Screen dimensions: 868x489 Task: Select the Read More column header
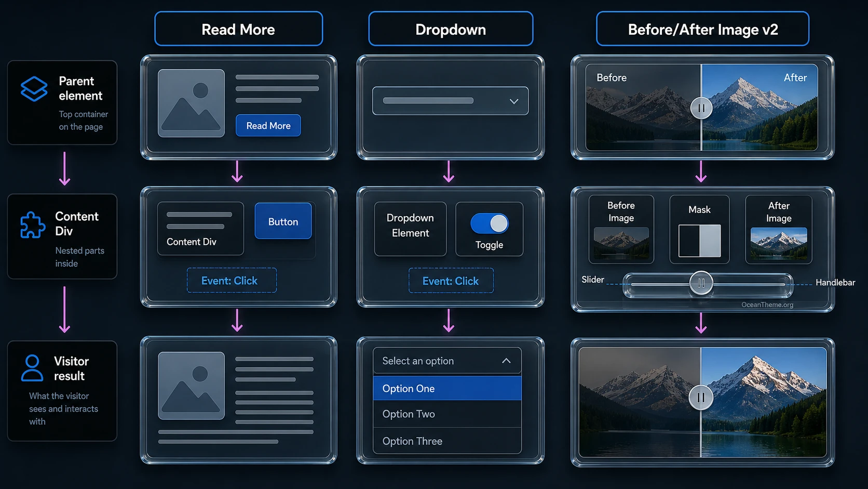(x=238, y=29)
